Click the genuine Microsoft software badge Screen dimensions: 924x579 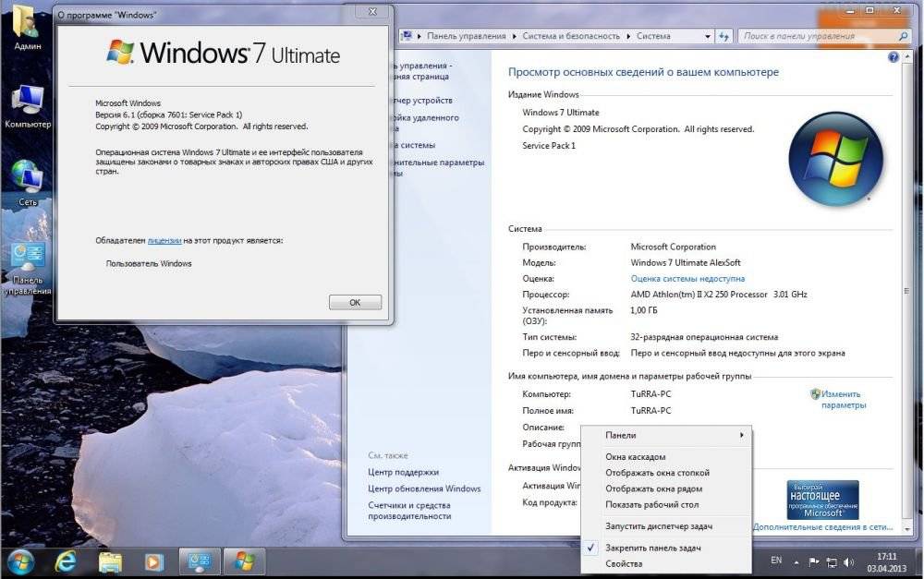tap(822, 500)
